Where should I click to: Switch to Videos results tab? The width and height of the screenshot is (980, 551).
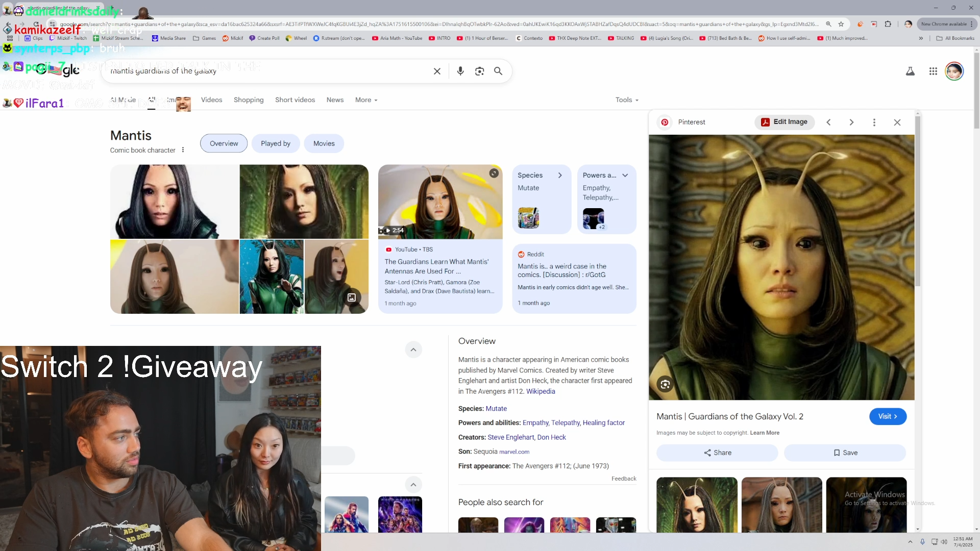click(x=211, y=100)
